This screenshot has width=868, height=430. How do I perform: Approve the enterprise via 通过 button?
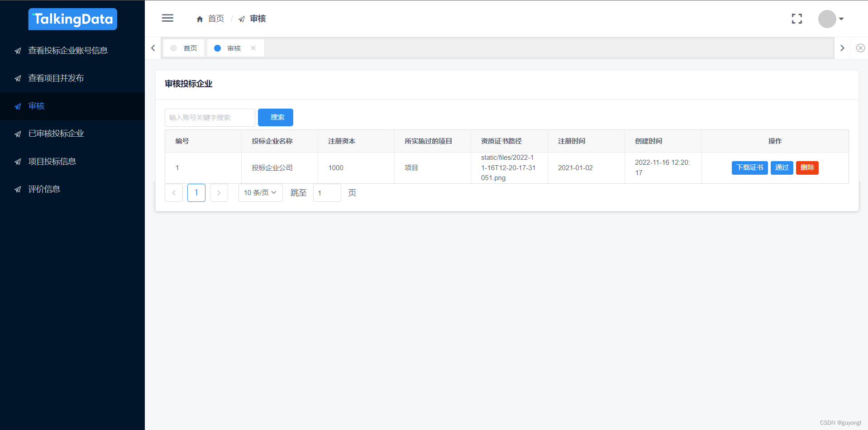(782, 167)
